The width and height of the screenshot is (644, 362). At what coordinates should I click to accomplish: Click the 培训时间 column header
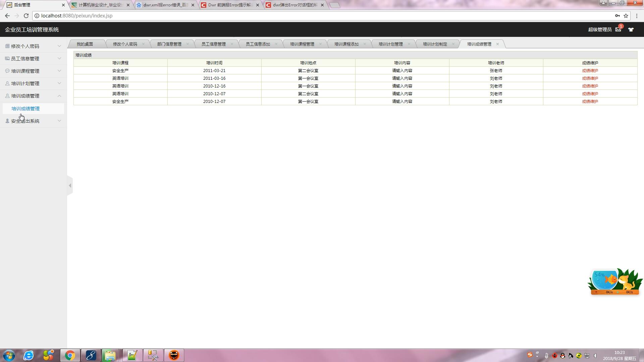[214, 63]
